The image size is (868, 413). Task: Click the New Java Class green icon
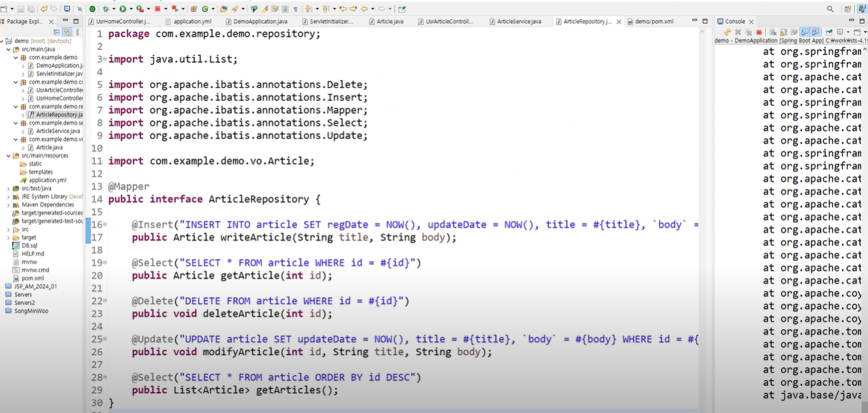pyautogui.click(x=205, y=9)
